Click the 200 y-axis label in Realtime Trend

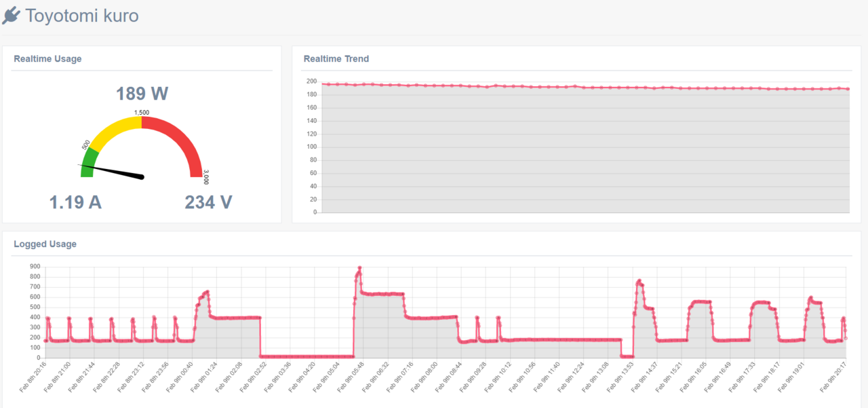pos(311,81)
